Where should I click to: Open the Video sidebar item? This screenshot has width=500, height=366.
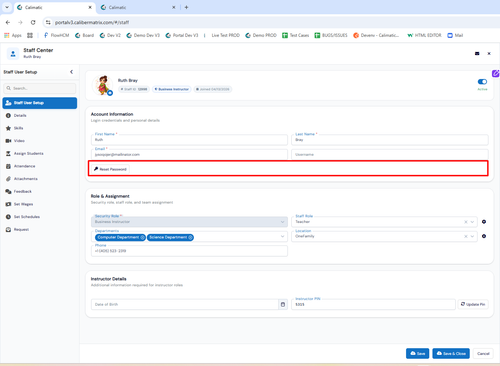coord(40,141)
